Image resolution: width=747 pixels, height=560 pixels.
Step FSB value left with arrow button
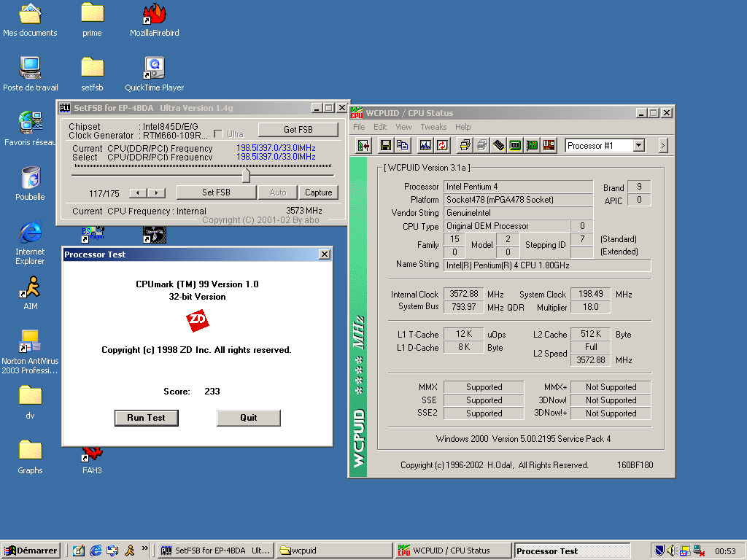[x=138, y=192]
